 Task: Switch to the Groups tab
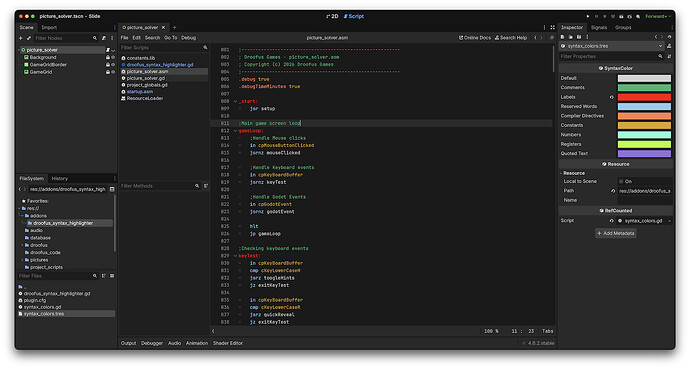tap(623, 27)
